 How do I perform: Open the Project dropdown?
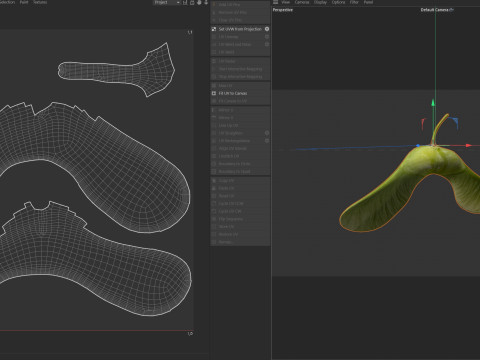[167, 2]
